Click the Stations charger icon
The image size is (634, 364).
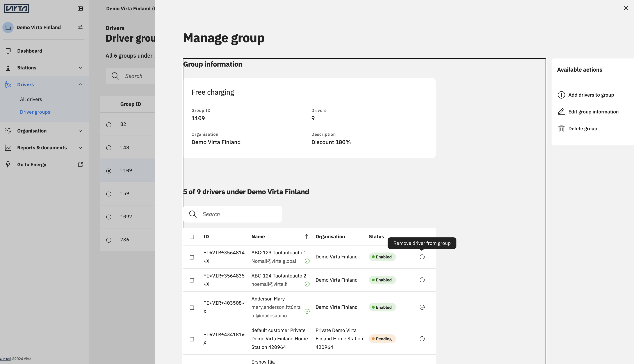pyautogui.click(x=8, y=67)
